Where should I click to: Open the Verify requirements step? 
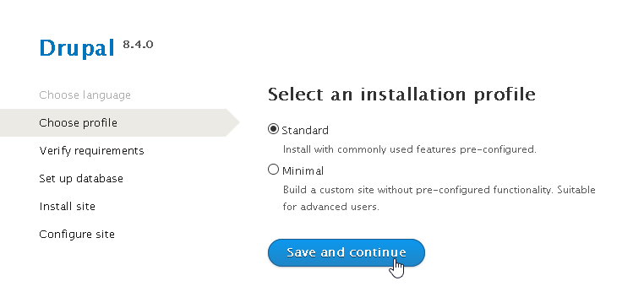pyautogui.click(x=91, y=150)
